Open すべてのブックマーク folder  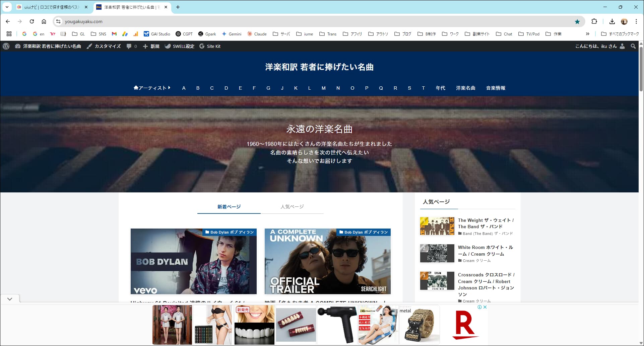click(620, 34)
